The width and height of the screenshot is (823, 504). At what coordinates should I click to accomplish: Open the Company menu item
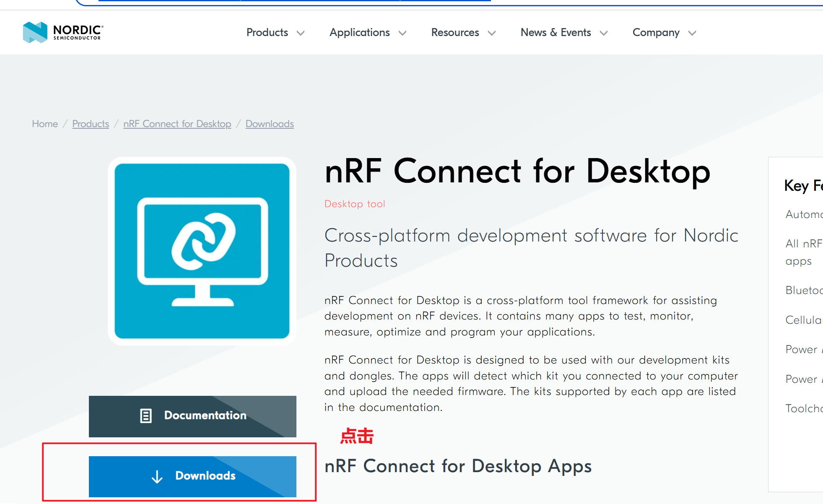point(656,32)
